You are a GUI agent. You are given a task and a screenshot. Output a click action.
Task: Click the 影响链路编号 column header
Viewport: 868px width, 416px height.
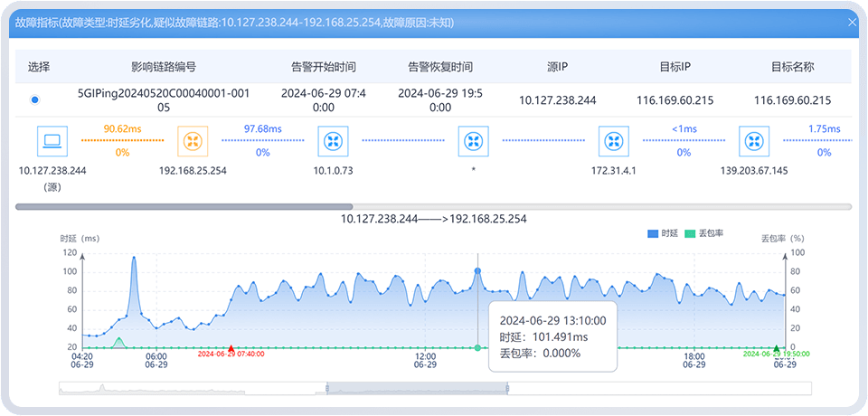(x=164, y=67)
